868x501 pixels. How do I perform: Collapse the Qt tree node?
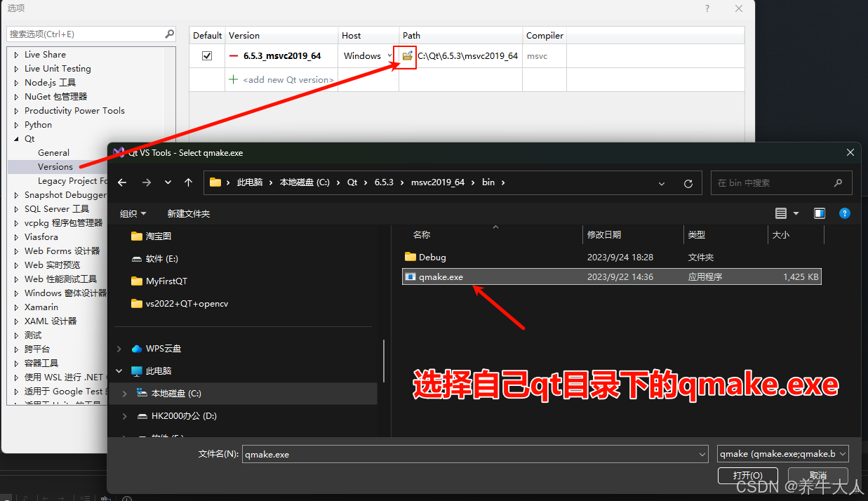(17, 139)
